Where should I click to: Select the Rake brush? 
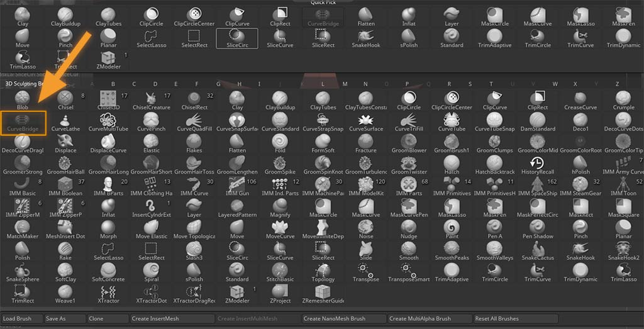[65, 250]
